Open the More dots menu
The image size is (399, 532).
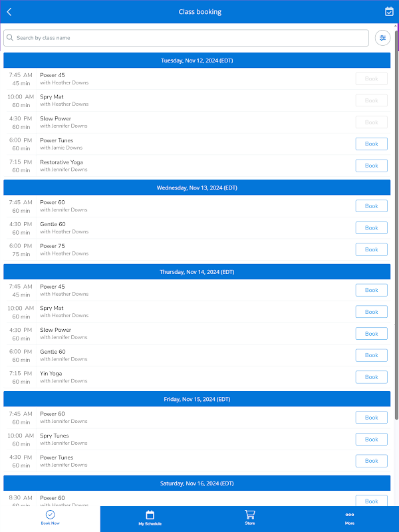[x=350, y=515]
